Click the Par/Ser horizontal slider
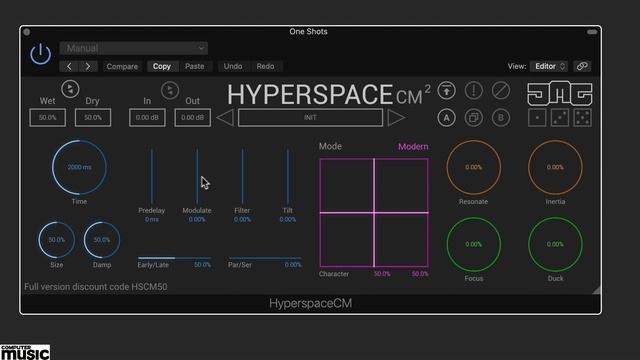Screen dimensions: 640x360 click(x=265, y=258)
